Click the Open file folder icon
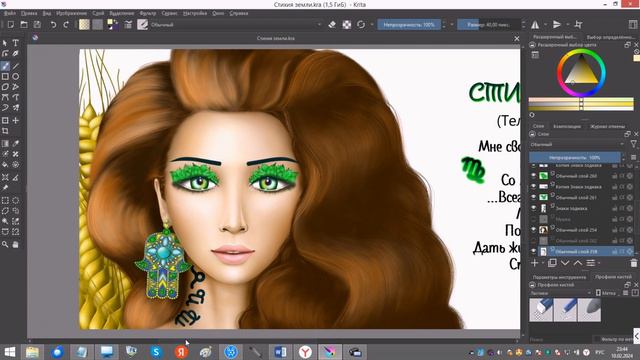The image size is (640, 360). coord(24,24)
